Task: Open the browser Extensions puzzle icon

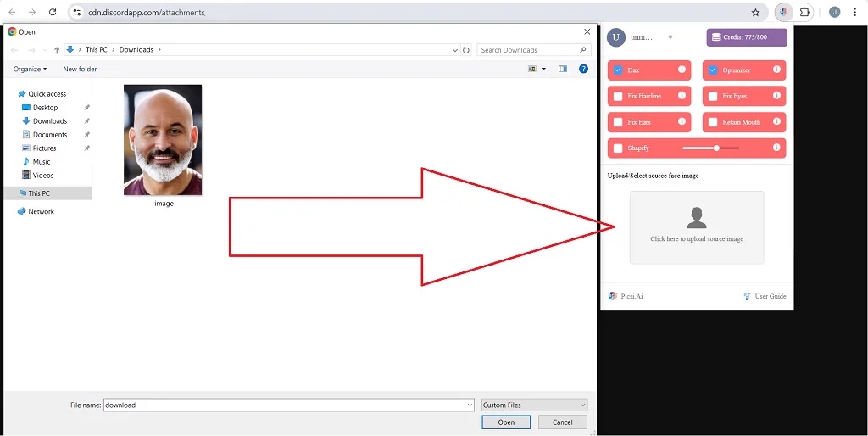Action: pyautogui.click(x=804, y=12)
